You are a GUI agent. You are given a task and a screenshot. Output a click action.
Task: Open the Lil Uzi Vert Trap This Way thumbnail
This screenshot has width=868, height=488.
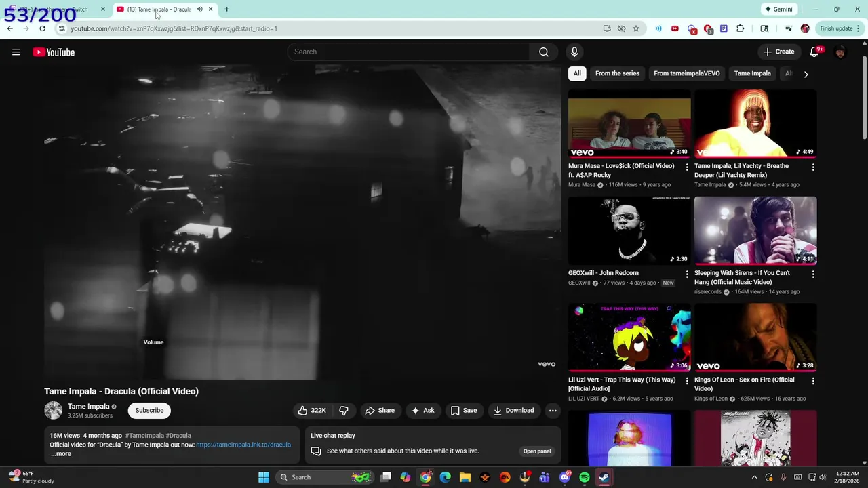629,338
